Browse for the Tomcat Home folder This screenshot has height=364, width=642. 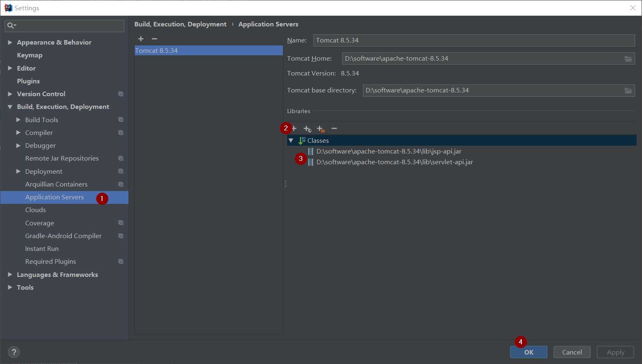pyautogui.click(x=628, y=59)
